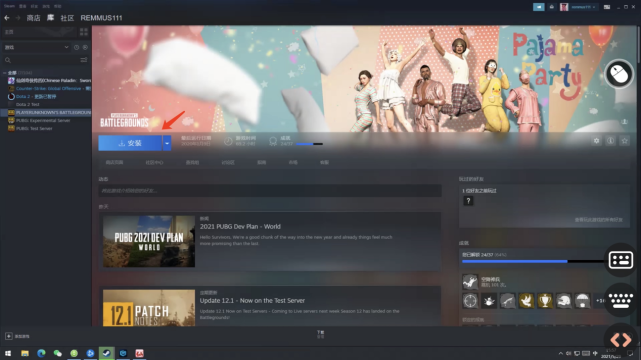Add game to favorites with star icon
The height and width of the screenshot is (360, 641).
coord(624,141)
